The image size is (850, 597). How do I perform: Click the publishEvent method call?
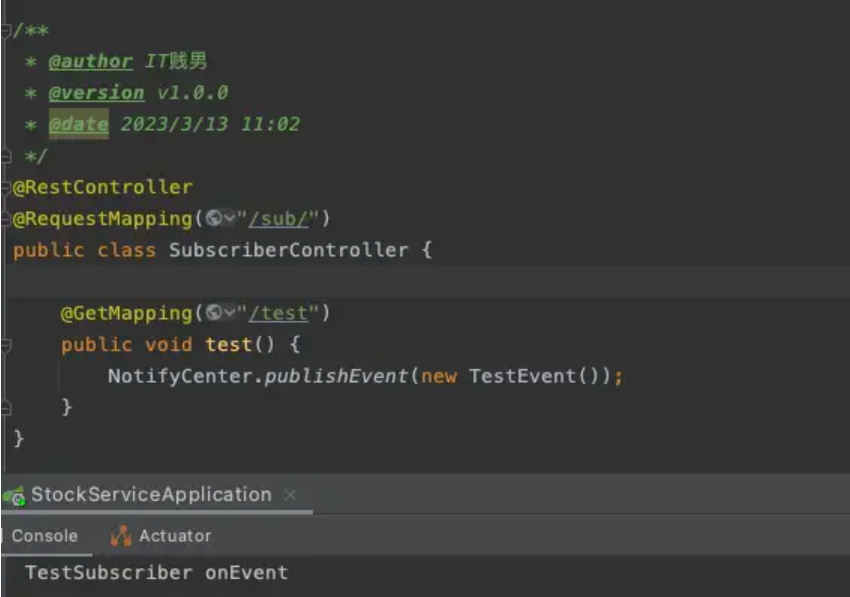tap(336, 376)
